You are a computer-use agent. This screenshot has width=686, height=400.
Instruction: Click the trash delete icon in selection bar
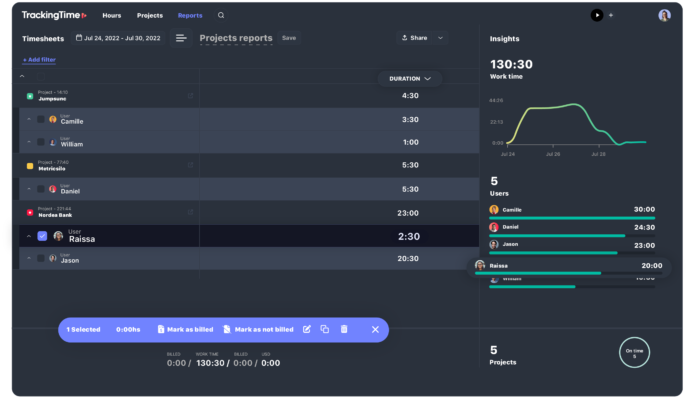click(x=344, y=329)
